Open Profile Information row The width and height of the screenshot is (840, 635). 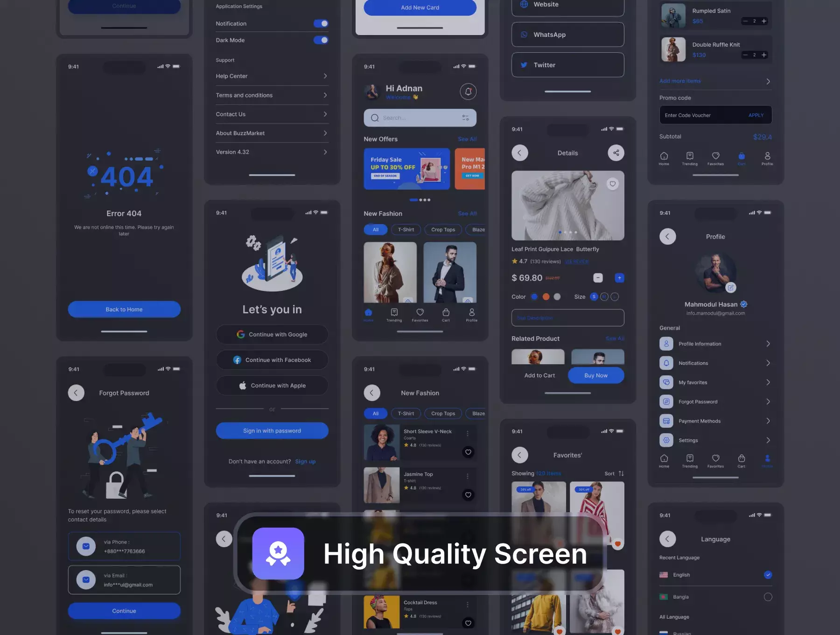pos(715,344)
